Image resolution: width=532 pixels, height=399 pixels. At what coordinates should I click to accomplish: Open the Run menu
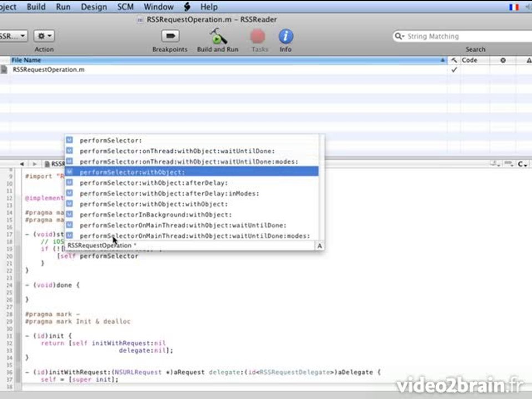63,7
